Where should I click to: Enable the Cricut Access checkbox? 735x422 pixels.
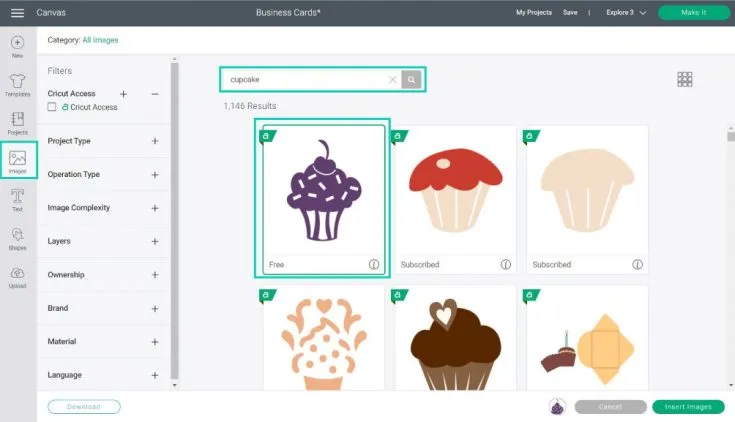tap(52, 107)
